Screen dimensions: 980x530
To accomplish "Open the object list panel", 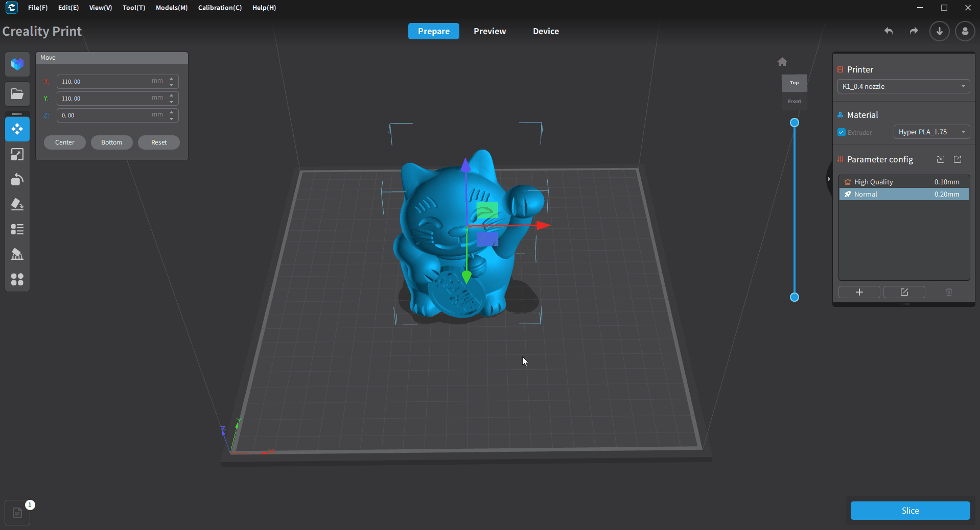I will click(x=17, y=229).
